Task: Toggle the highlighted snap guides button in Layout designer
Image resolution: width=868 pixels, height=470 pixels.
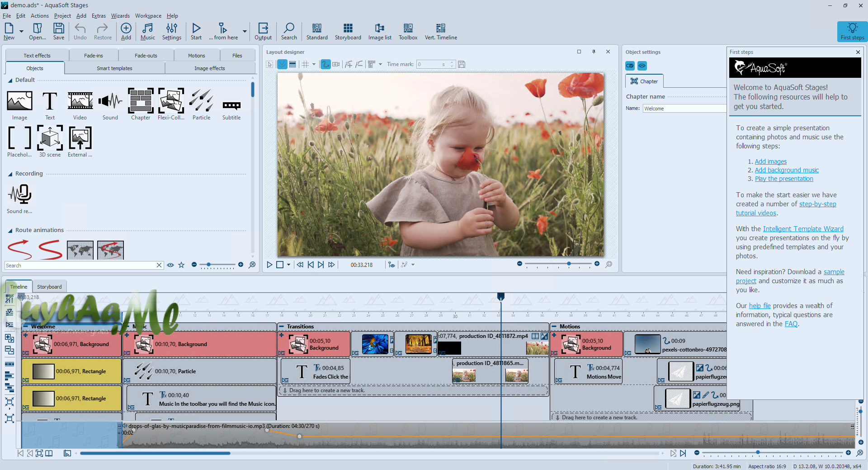Action: (282, 64)
